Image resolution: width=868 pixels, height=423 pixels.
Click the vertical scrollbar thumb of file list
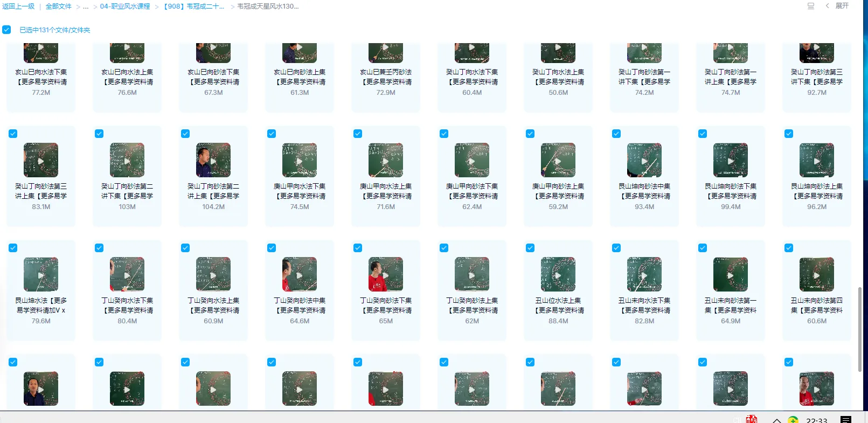(x=860, y=329)
